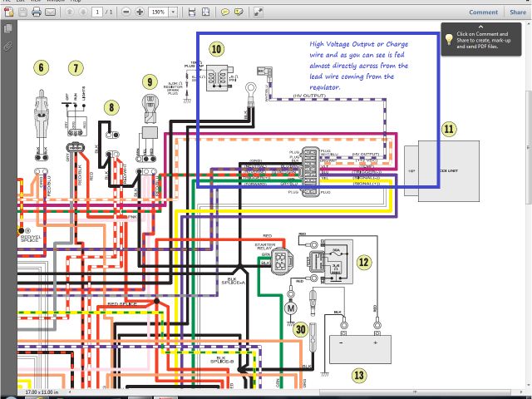532x399 pixels.
Task: Switch to Read Mode view
Action: click(259, 12)
